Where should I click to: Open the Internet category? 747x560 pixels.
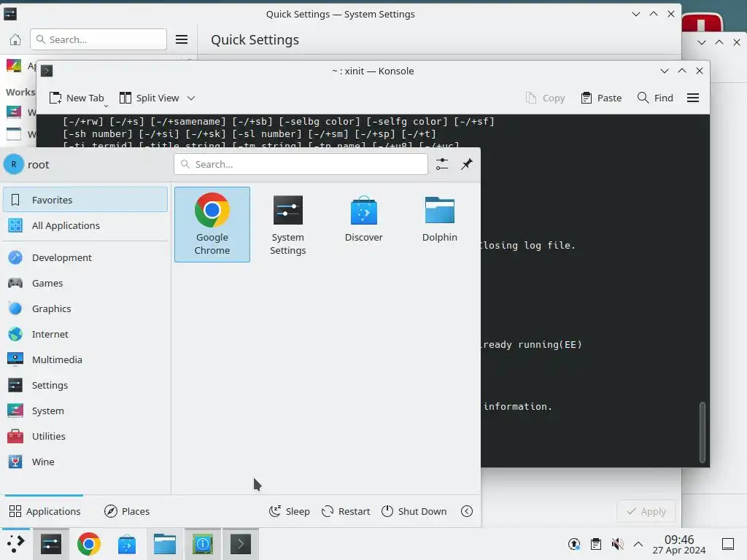[x=85, y=334]
